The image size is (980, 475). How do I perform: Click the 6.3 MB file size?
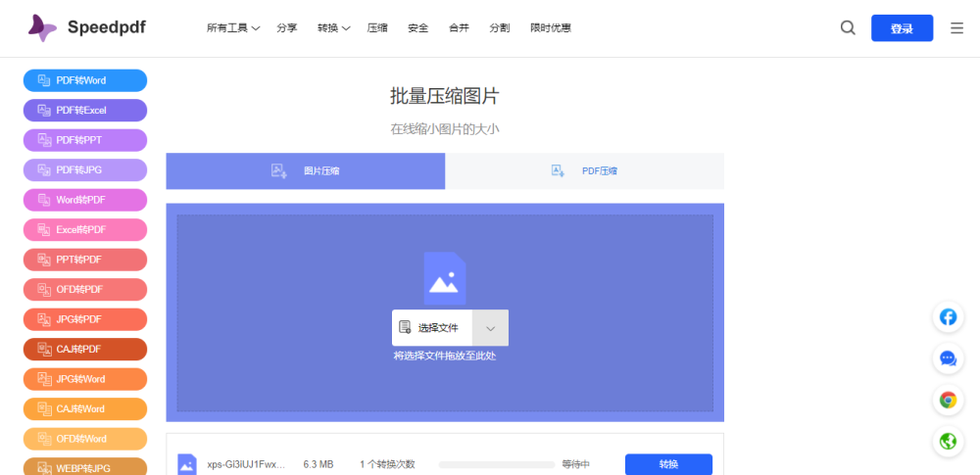coord(318,464)
